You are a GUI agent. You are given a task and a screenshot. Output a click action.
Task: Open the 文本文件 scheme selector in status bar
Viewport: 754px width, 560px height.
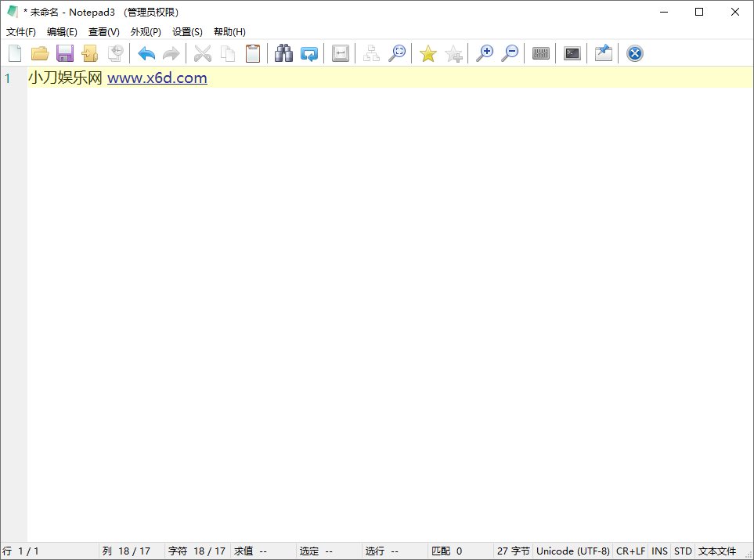point(717,551)
